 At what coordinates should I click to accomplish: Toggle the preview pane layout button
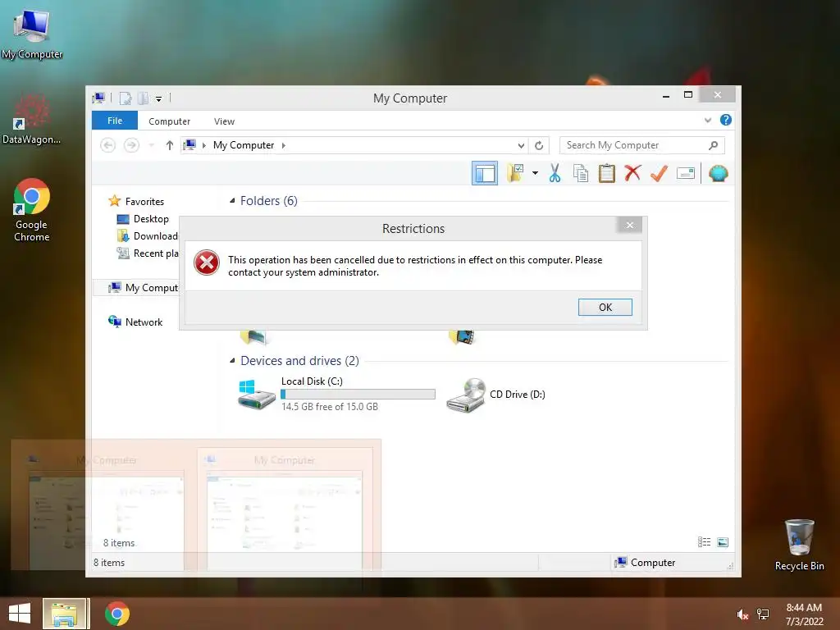click(485, 173)
